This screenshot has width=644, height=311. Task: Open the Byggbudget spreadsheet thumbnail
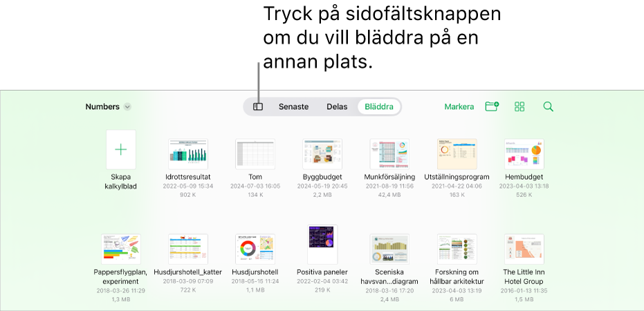tap(322, 154)
